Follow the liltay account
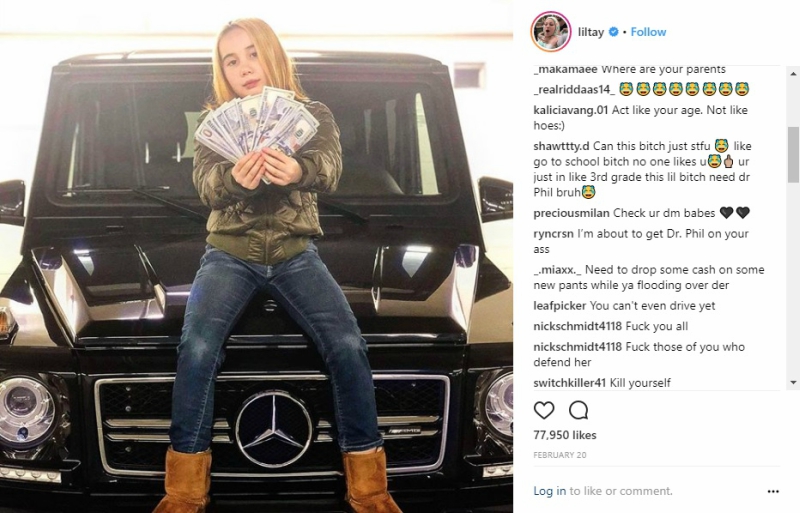The image size is (800, 513). coord(648,32)
